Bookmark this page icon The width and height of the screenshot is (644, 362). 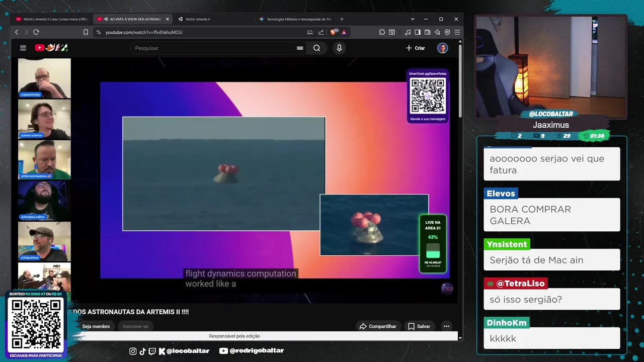[86, 32]
